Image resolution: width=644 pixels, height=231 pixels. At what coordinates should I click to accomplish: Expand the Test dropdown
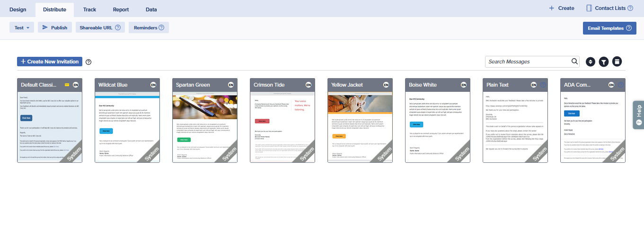tap(21, 28)
